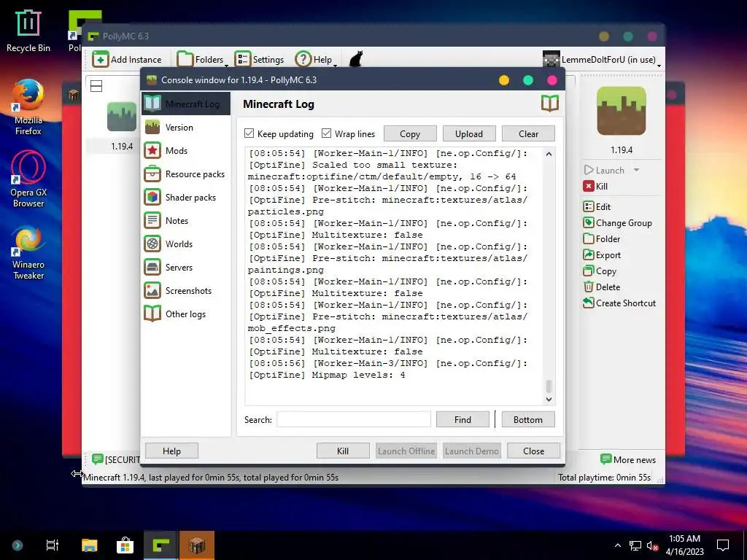
Task: Click the Minecraft crafting table taskbar icon
Action: pyautogui.click(x=197, y=545)
